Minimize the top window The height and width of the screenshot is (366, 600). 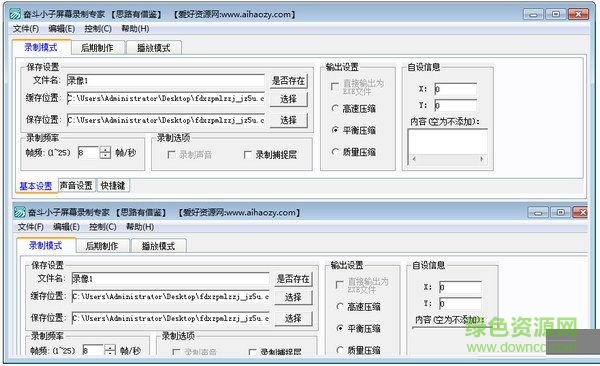pos(533,15)
